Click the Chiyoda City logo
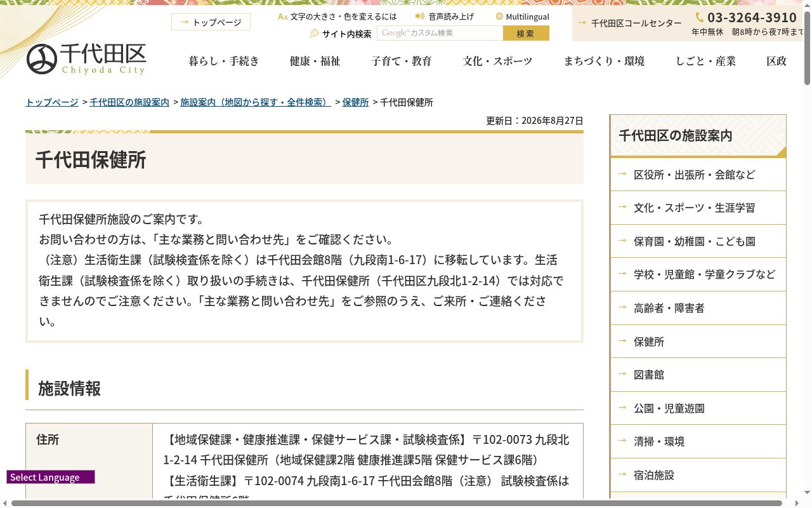 click(86, 59)
